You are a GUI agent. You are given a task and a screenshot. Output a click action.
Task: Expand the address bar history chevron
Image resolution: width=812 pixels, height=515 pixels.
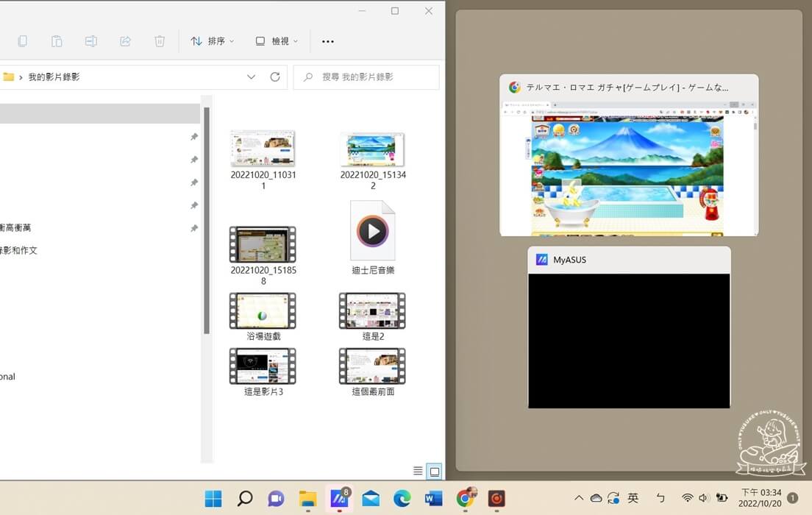[x=251, y=77]
